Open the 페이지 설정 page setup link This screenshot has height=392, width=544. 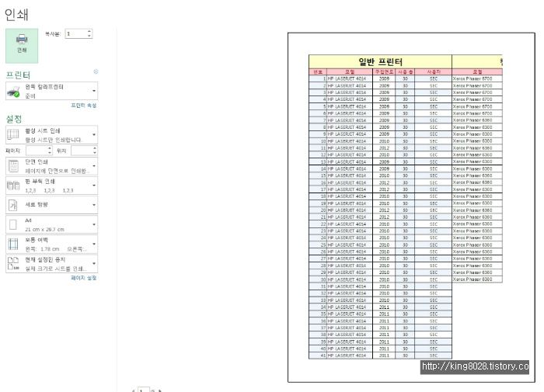tap(84, 278)
